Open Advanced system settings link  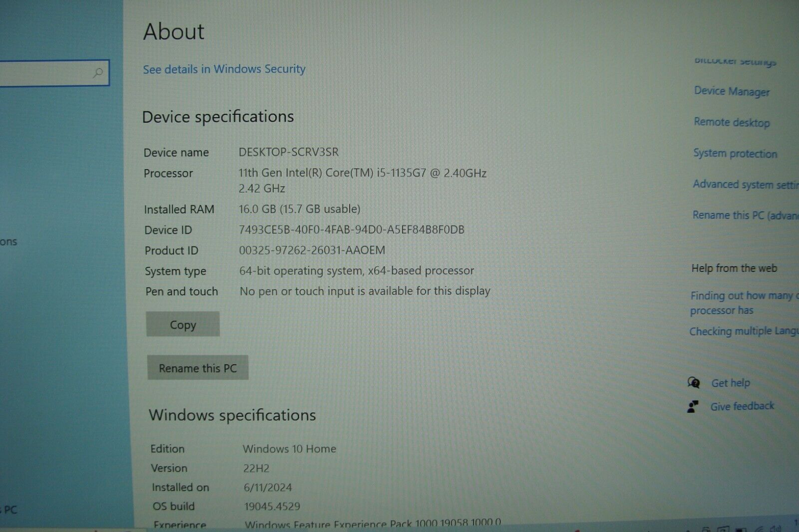coord(746,184)
